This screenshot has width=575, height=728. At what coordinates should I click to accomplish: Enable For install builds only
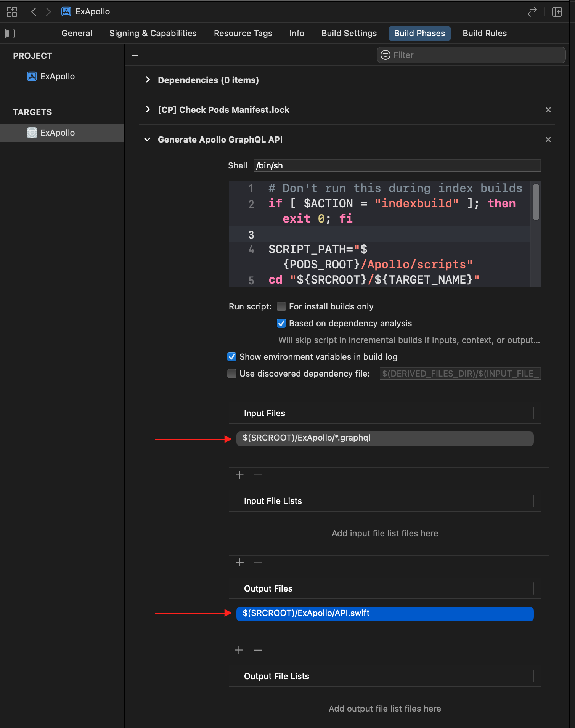281,306
